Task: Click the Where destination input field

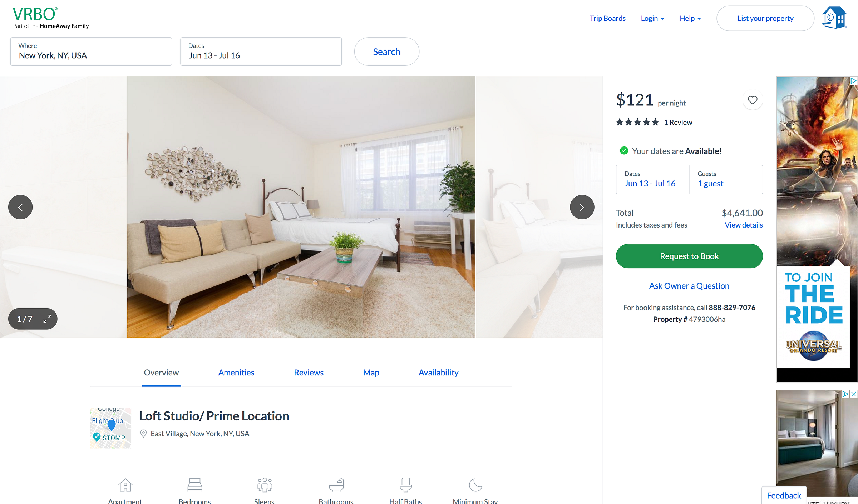Action: pyautogui.click(x=91, y=51)
